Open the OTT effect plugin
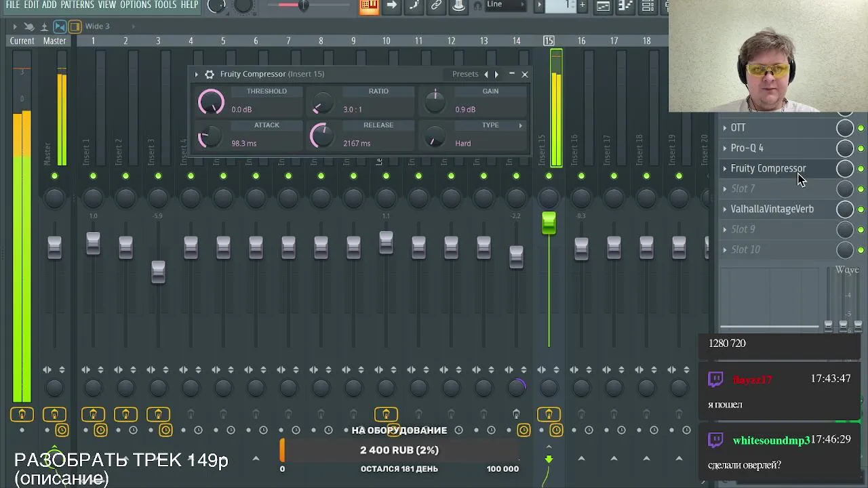 (738, 127)
